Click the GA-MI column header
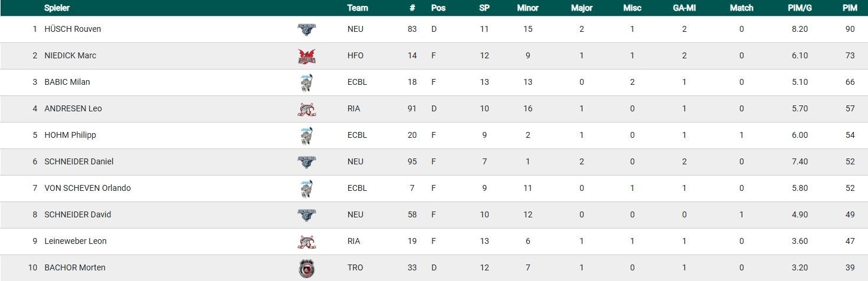 [x=684, y=8]
